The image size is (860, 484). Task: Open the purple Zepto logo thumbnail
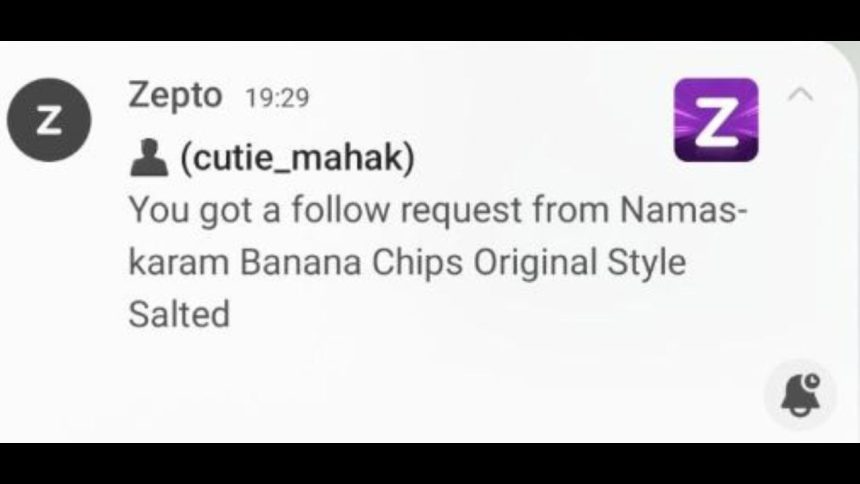715,120
